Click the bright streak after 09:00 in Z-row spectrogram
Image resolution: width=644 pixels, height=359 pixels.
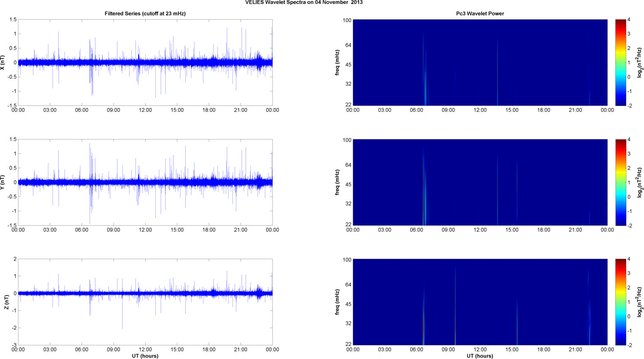[x=455, y=306]
